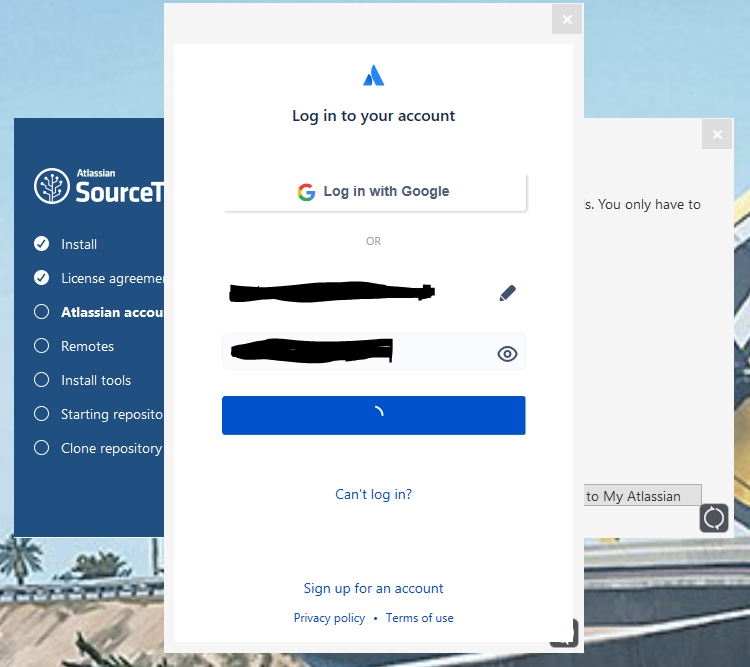Select the Install step checkmark
The width and height of the screenshot is (750, 667).
tap(42, 244)
